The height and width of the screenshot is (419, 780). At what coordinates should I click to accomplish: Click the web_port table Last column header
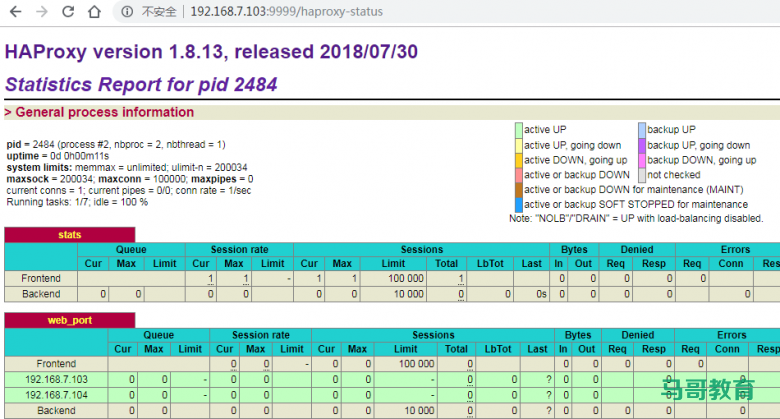[537, 349]
